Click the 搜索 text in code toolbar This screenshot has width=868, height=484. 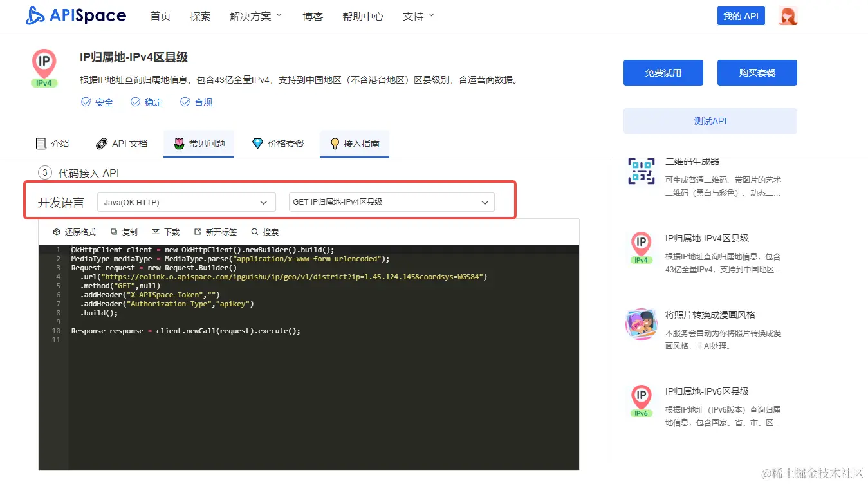coord(271,232)
